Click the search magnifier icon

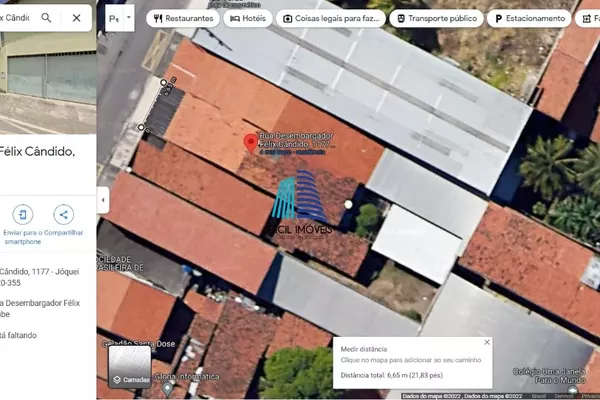46,18
